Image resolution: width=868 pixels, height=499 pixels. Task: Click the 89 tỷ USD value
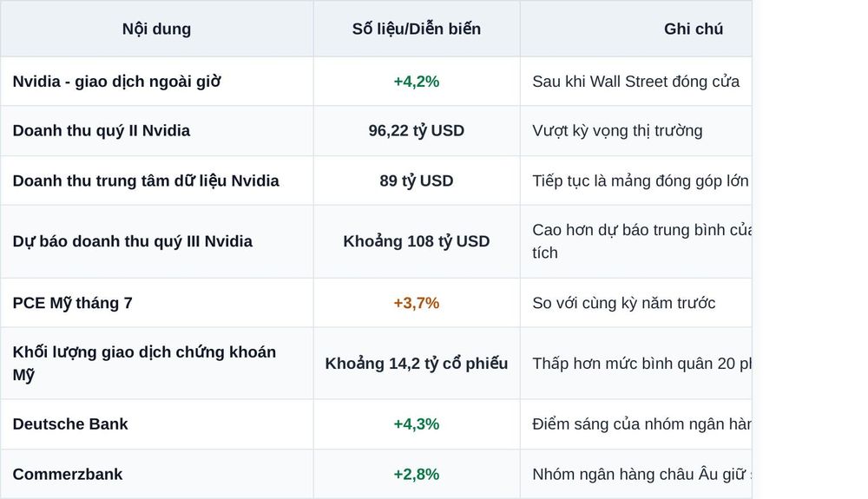[417, 181]
